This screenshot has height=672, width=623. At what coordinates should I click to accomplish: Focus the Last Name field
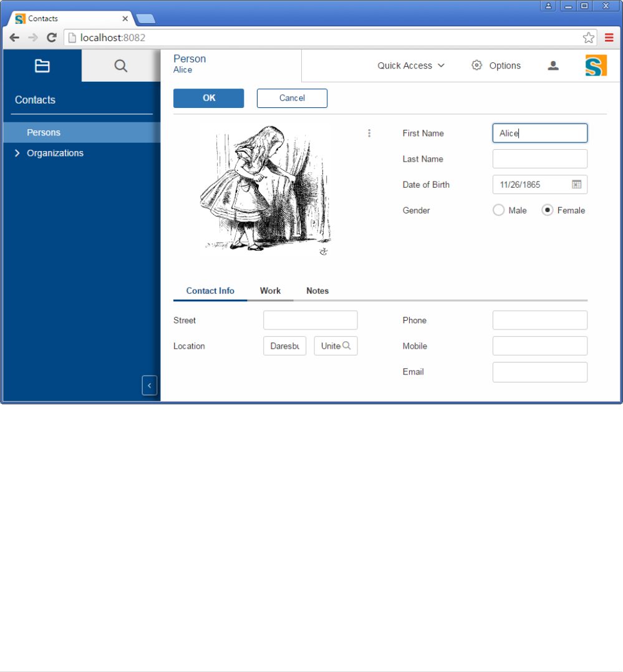pyautogui.click(x=540, y=158)
